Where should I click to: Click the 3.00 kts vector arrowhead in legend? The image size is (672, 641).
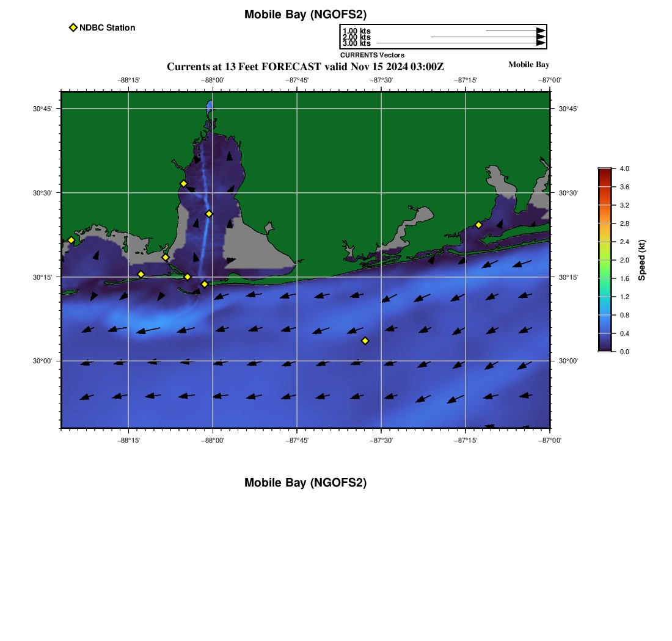tap(541, 43)
